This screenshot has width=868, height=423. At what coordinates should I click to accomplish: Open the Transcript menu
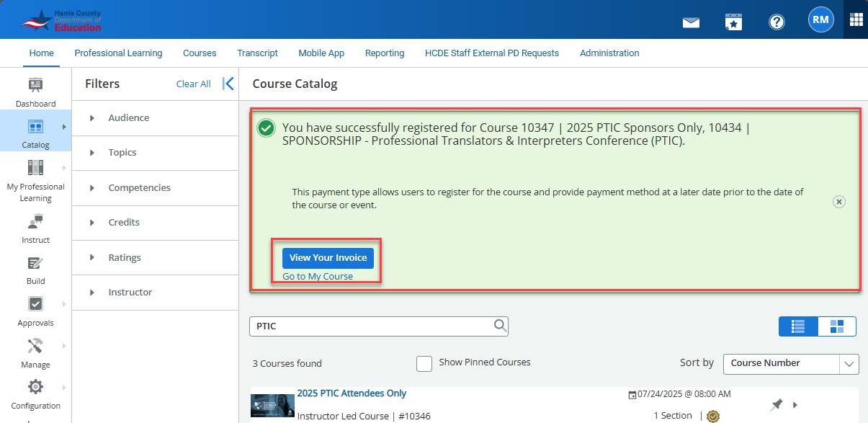pos(257,53)
